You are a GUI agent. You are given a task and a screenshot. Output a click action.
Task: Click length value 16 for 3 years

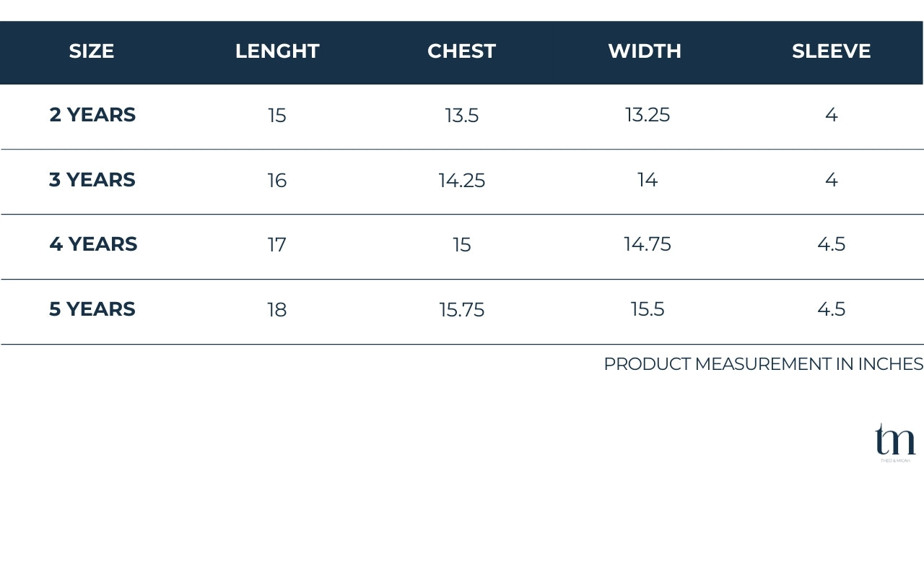pos(277,181)
